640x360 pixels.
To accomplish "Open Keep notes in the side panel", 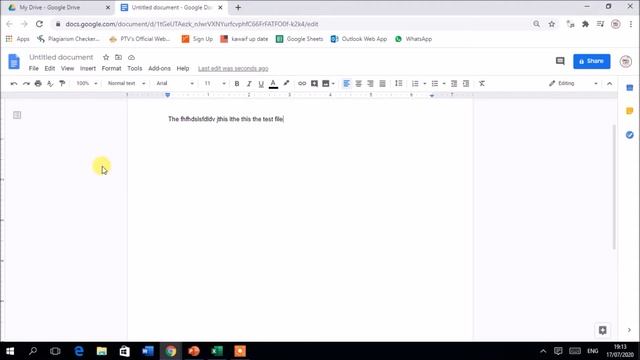I will 629,111.
